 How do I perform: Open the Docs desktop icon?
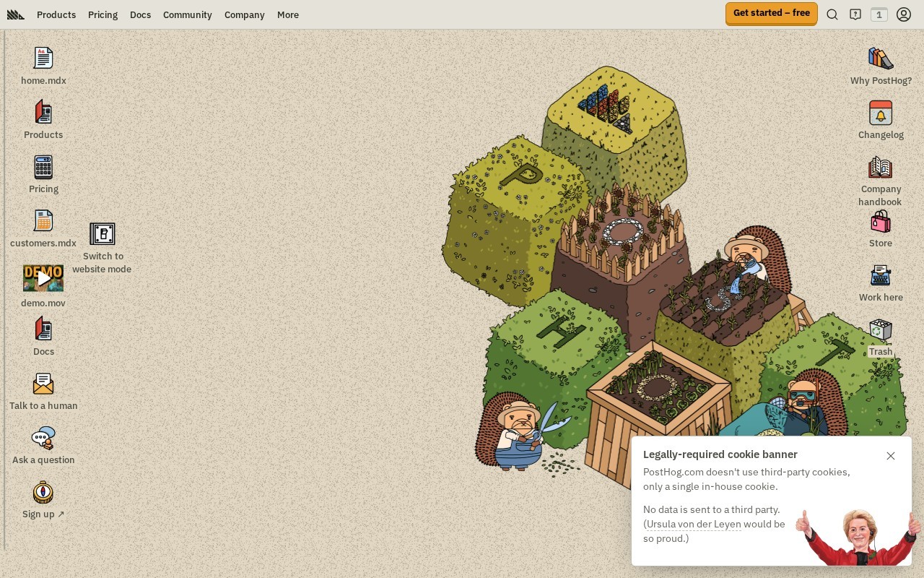43,329
